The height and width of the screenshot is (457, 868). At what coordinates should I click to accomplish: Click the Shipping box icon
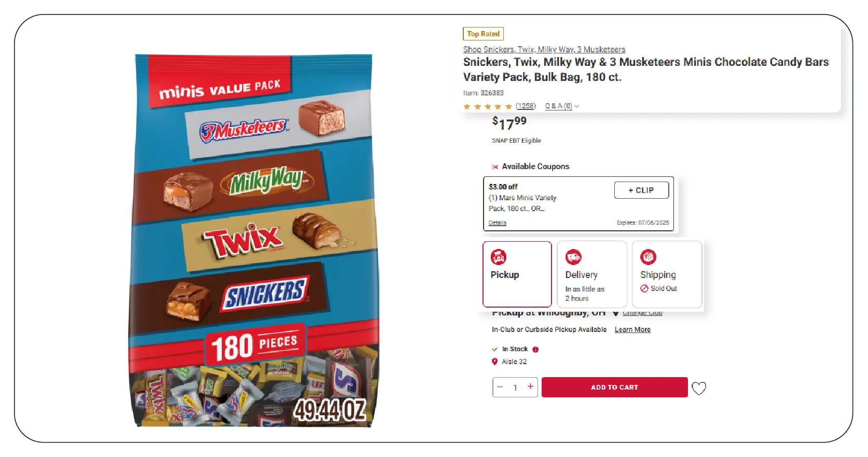(x=648, y=257)
